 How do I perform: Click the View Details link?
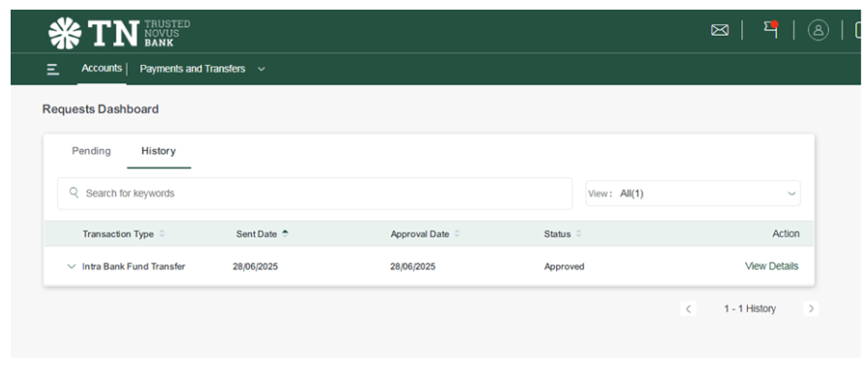772,266
